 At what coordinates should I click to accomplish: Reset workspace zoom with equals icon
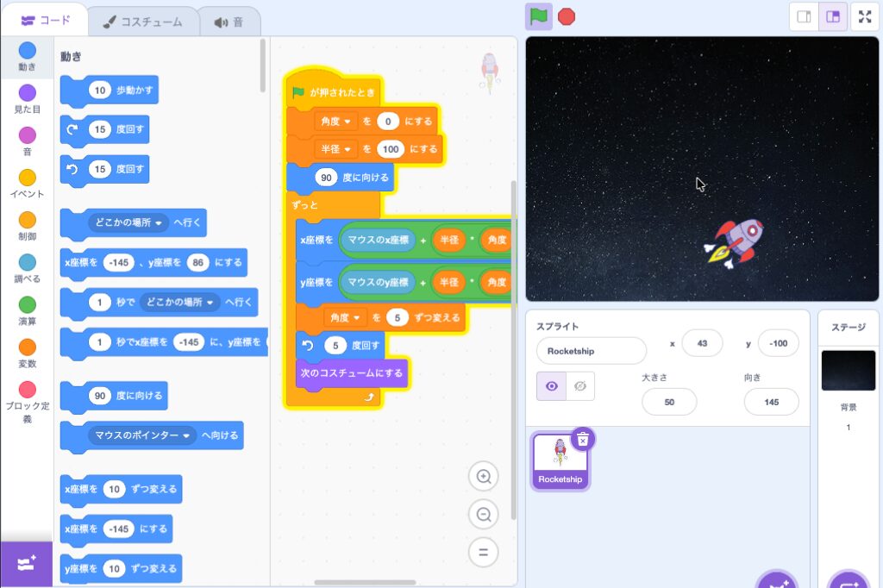[484, 553]
